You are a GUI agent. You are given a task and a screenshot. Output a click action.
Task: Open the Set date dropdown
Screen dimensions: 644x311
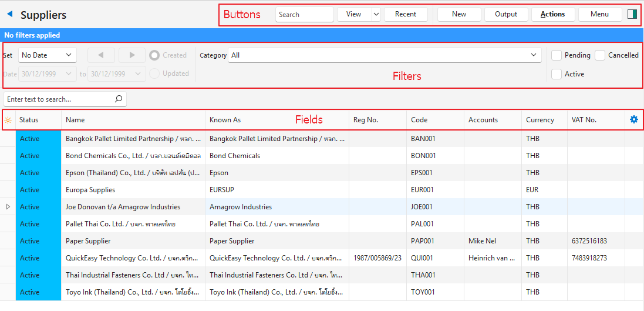click(x=47, y=55)
